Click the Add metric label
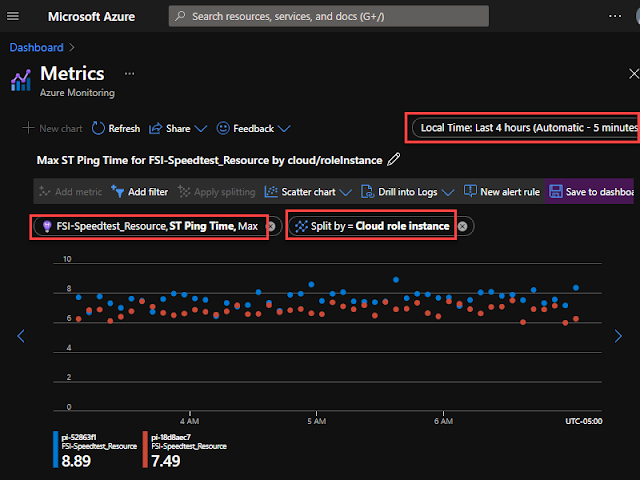The width and height of the screenshot is (640, 480). [78, 192]
